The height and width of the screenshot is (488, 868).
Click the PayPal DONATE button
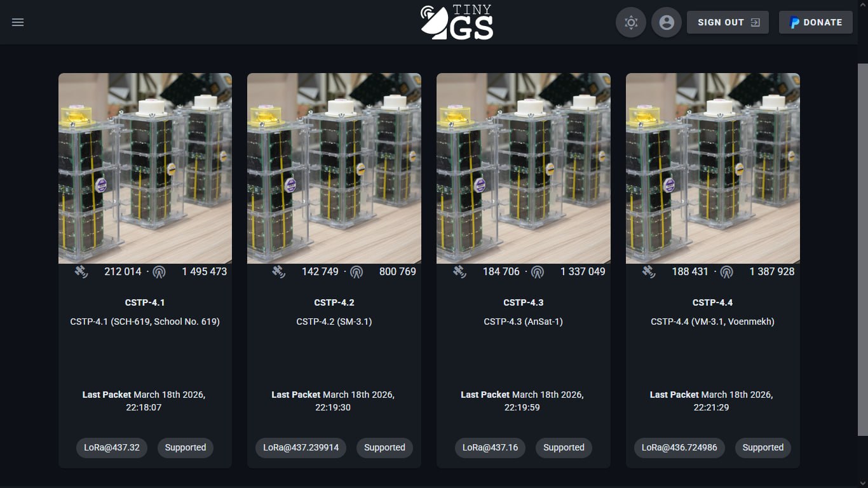(x=816, y=22)
